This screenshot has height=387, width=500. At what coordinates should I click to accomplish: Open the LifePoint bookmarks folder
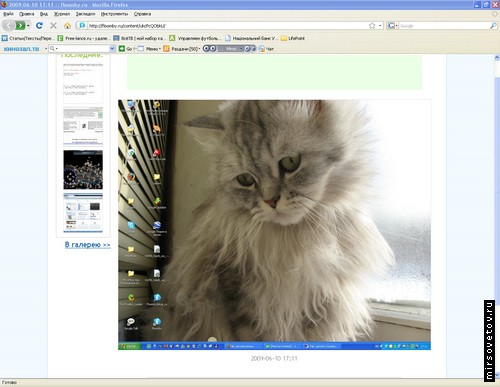[x=293, y=38]
